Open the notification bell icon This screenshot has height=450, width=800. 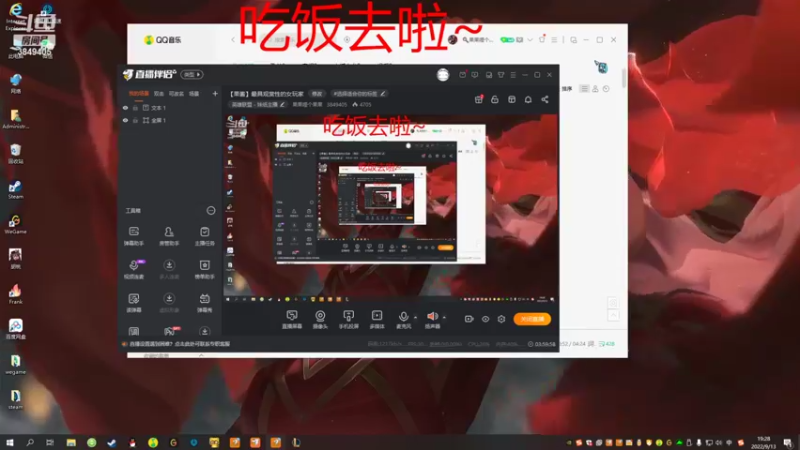point(528,99)
